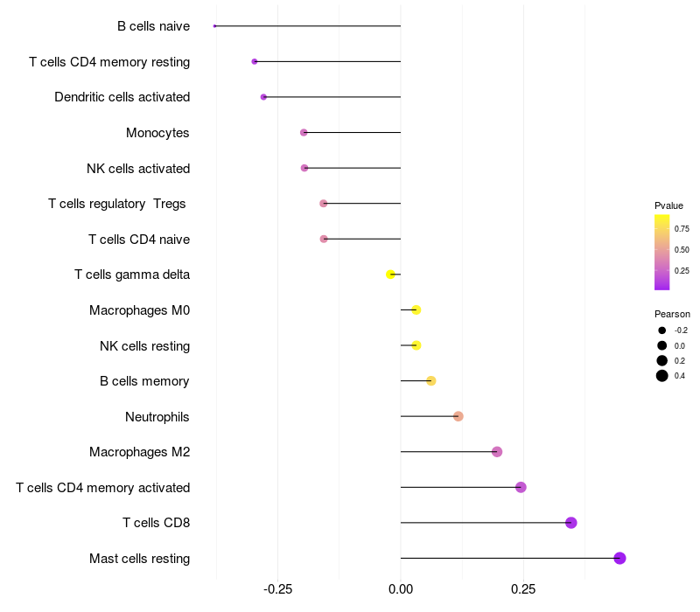Select the T cells CD4 memory activated dot

521,487
